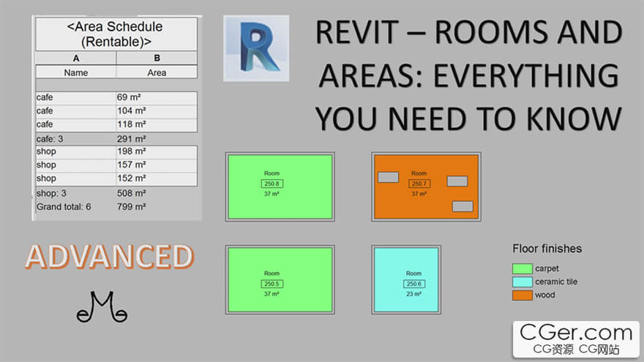Screen dimensions: 644x362
Task: Select the cafe row with 104 m²
Action: (x=116, y=111)
